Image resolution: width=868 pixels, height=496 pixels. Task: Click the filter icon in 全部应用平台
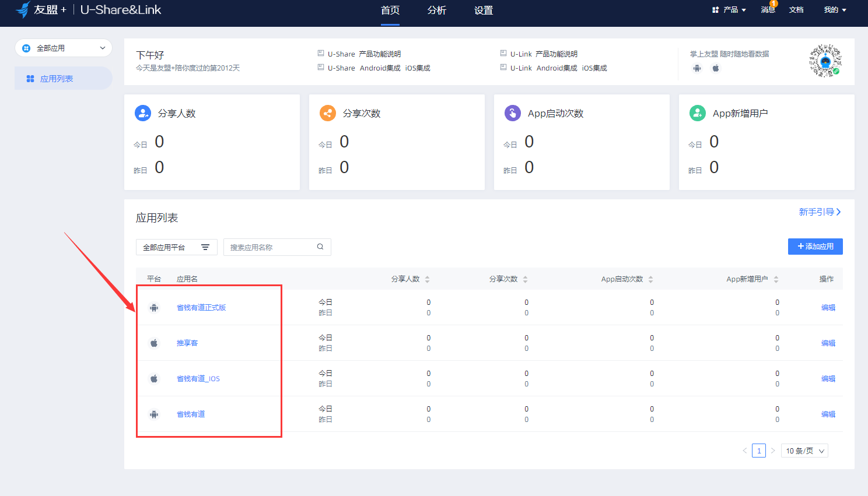point(205,247)
